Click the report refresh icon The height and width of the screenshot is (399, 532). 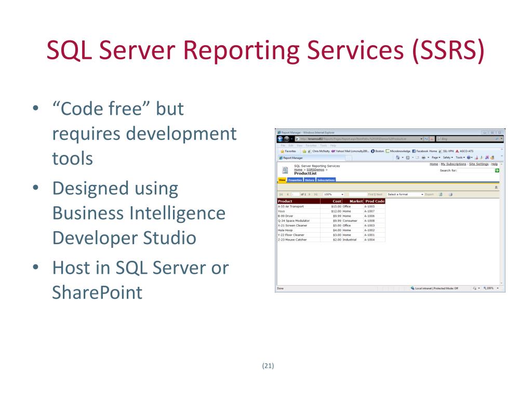[441, 194]
